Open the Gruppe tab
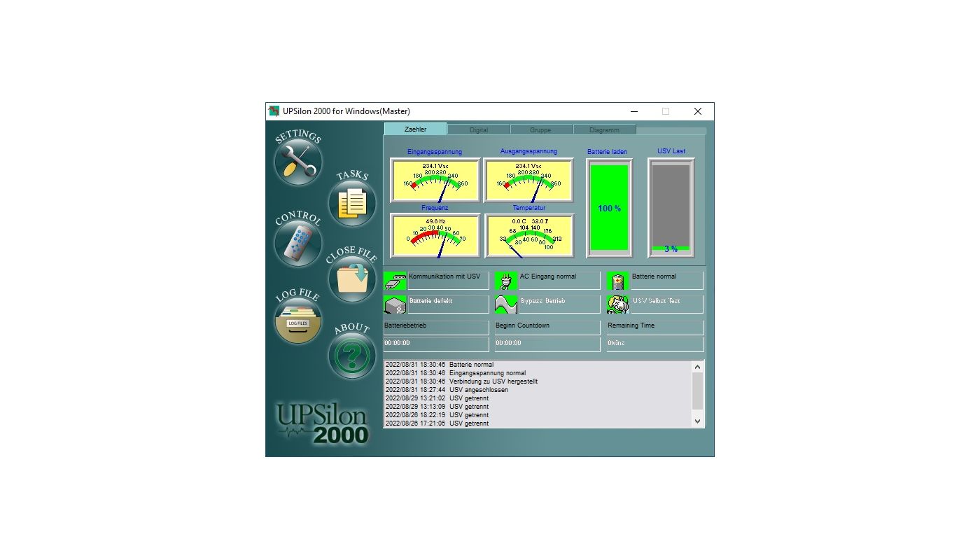 [540, 130]
